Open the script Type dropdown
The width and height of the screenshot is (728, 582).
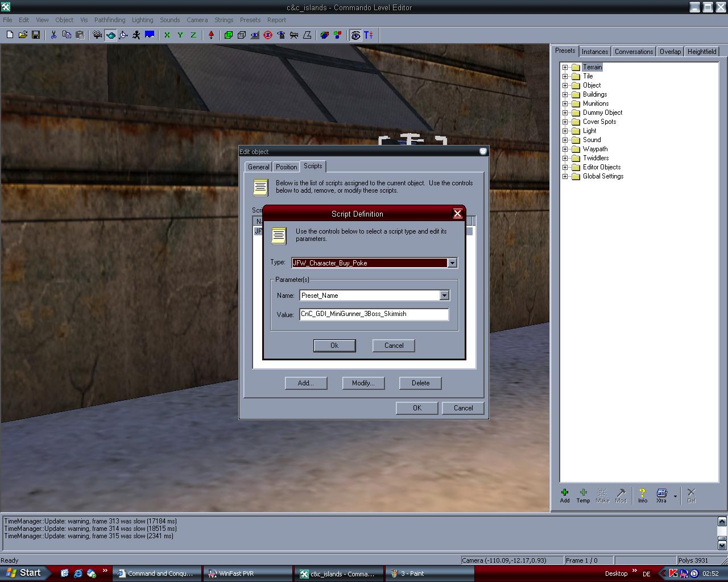coord(452,263)
